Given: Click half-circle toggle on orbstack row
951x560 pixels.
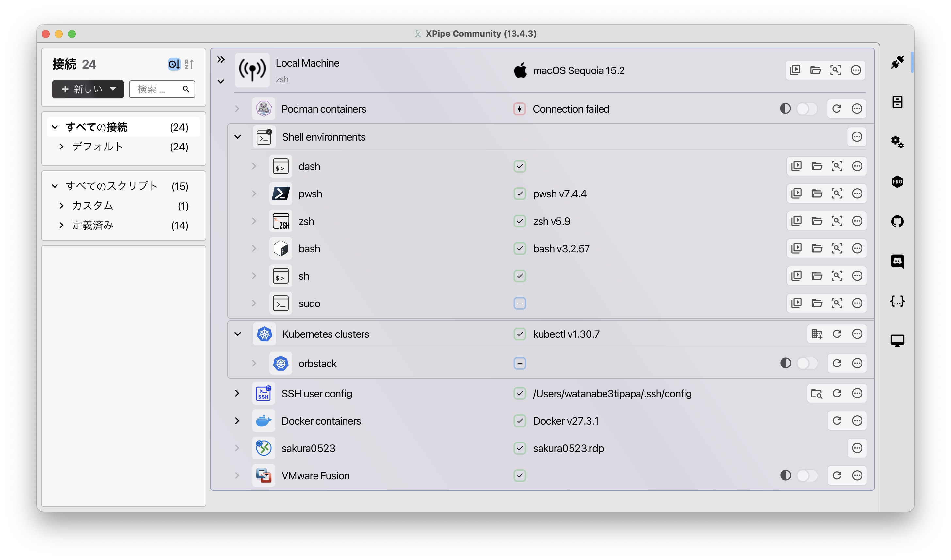Looking at the screenshot, I should pyautogui.click(x=786, y=363).
